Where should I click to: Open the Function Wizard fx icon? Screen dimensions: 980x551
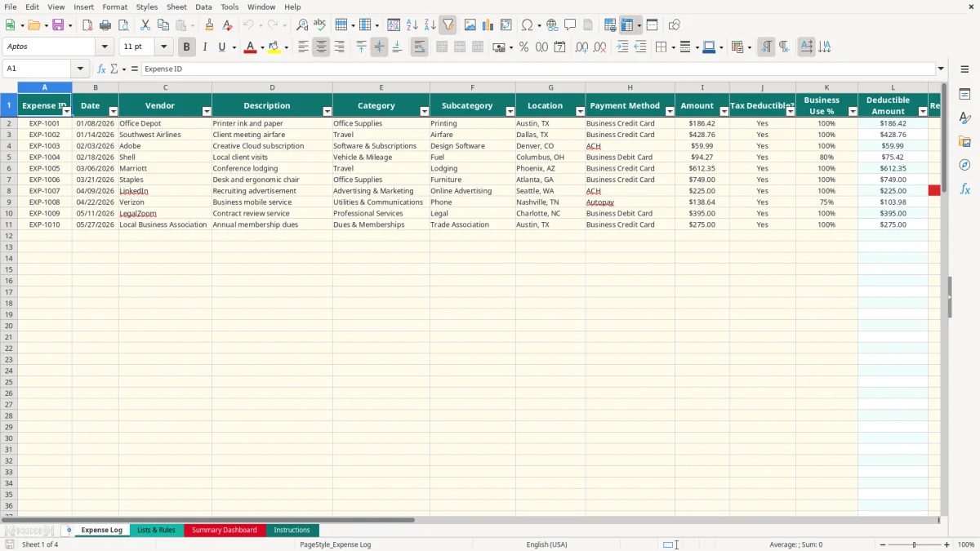(101, 69)
